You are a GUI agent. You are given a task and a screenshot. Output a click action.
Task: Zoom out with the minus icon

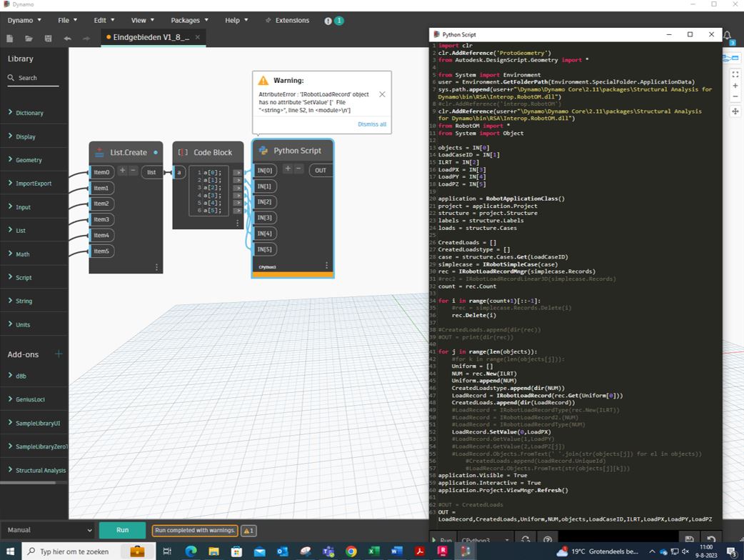click(735, 98)
